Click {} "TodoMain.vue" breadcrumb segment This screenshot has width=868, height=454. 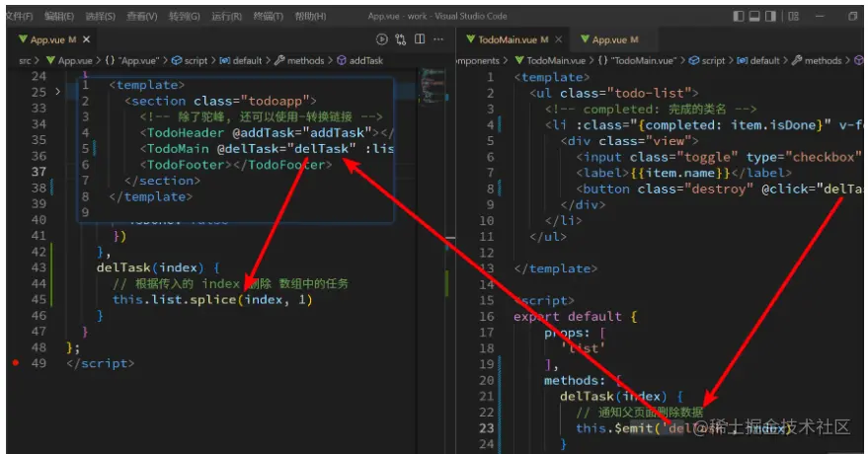point(638,60)
